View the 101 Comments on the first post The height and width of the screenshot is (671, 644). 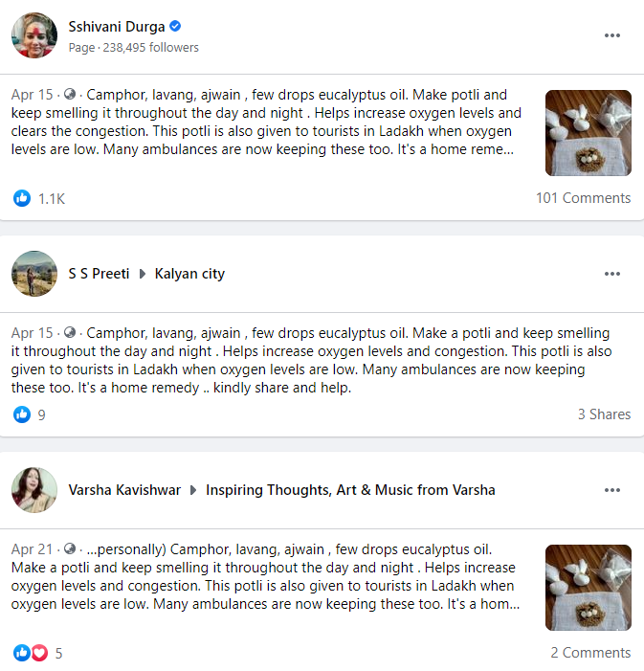coord(583,198)
